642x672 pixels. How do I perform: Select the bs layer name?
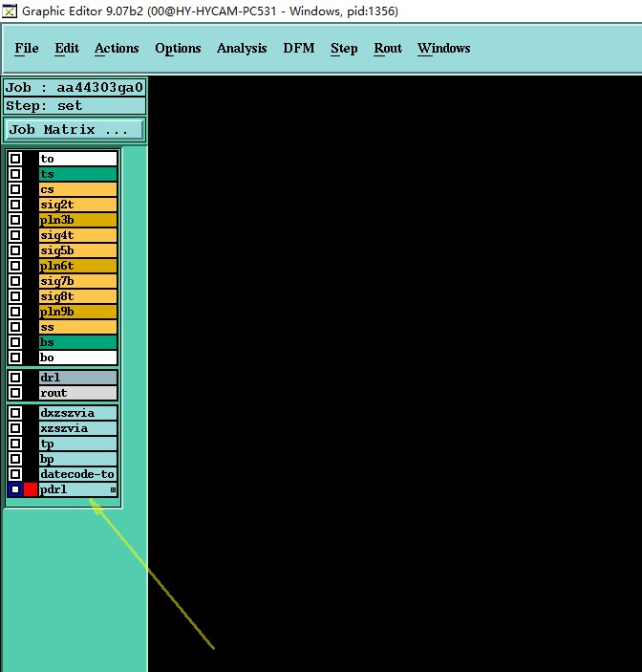78,342
